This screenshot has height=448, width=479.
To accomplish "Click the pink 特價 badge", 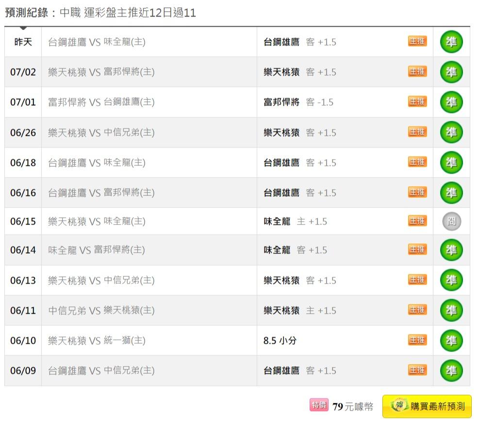I will click(x=319, y=405).
